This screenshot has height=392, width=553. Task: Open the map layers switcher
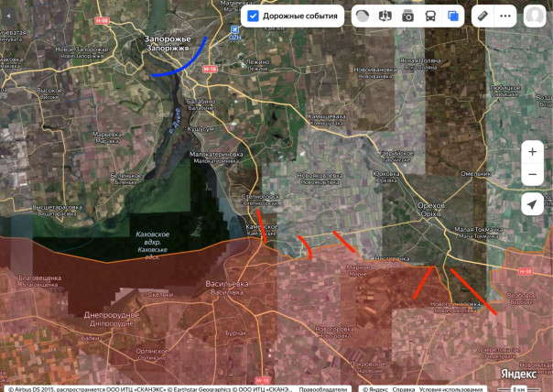pyautogui.click(x=453, y=16)
